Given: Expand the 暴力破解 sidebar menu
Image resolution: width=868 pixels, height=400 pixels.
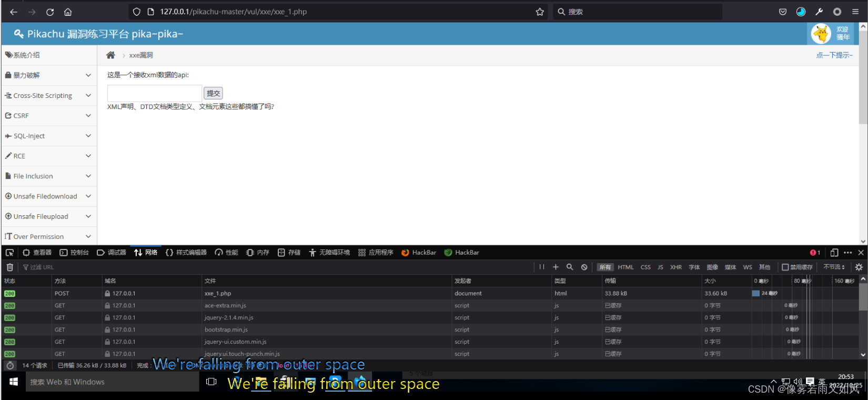Looking at the screenshot, I should (49, 75).
